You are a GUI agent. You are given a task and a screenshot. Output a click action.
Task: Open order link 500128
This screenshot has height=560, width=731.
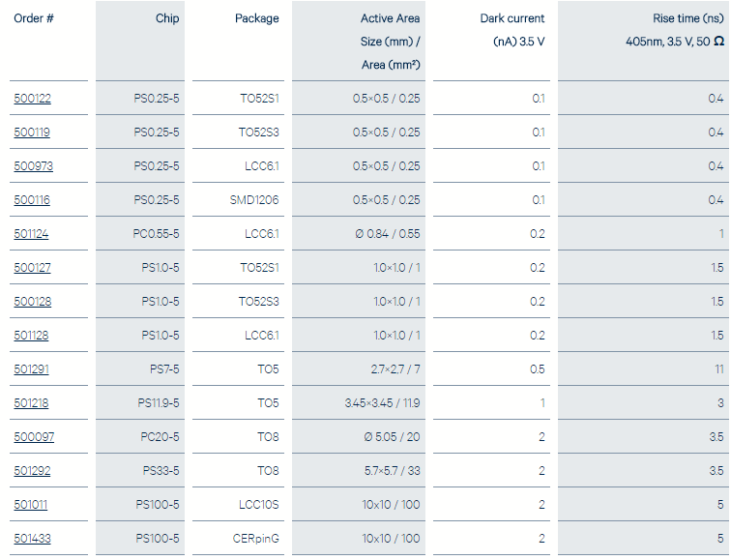click(x=32, y=302)
